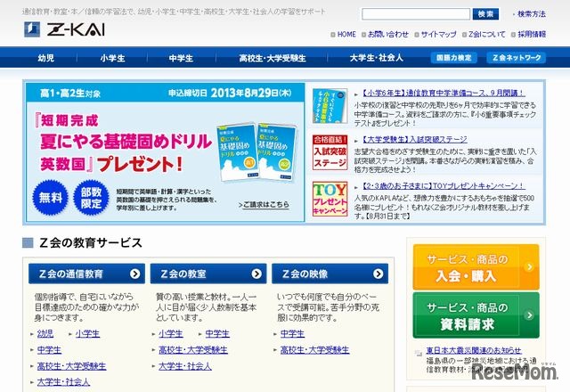Click 中学生 link under 通信教育
Screen dimensions: 570x392
pos(49,350)
